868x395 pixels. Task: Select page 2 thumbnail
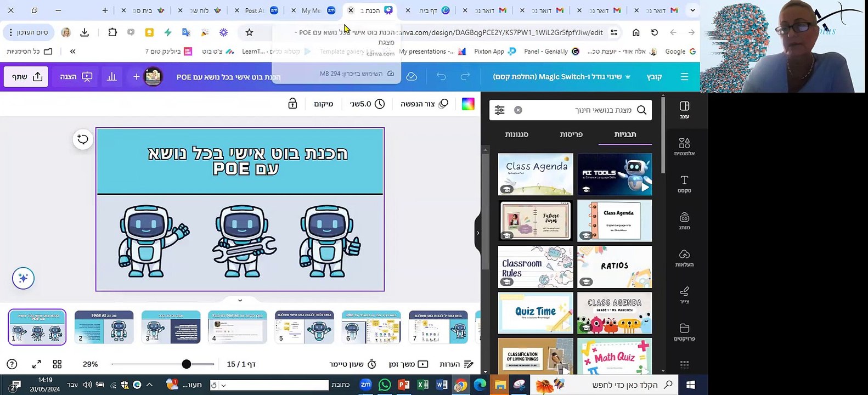(x=104, y=327)
